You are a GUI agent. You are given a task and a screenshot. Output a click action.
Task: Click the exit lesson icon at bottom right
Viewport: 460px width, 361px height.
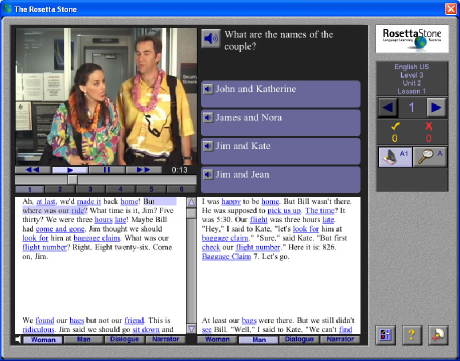438,335
